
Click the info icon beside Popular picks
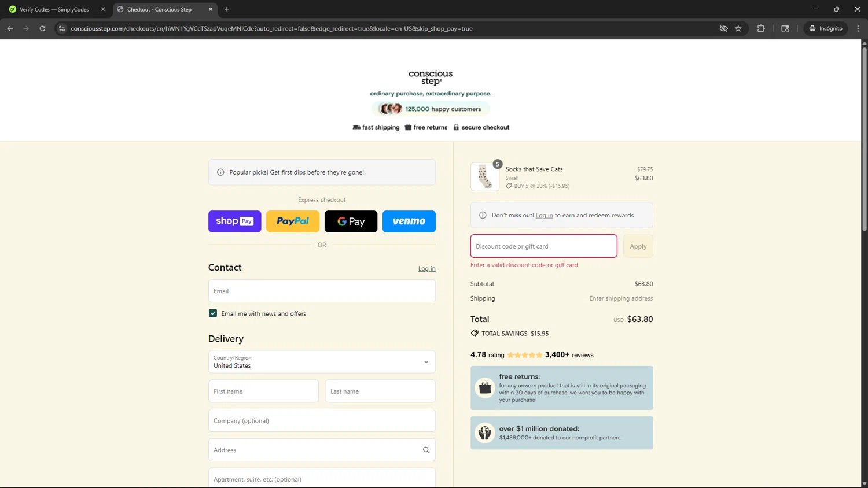point(220,172)
